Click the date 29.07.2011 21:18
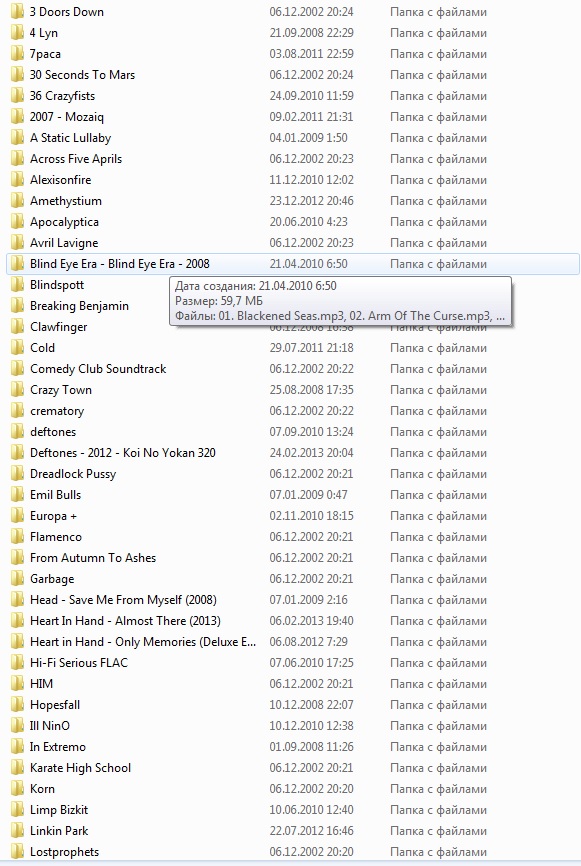This screenshot has height=866, width=581. click(311, 347)
